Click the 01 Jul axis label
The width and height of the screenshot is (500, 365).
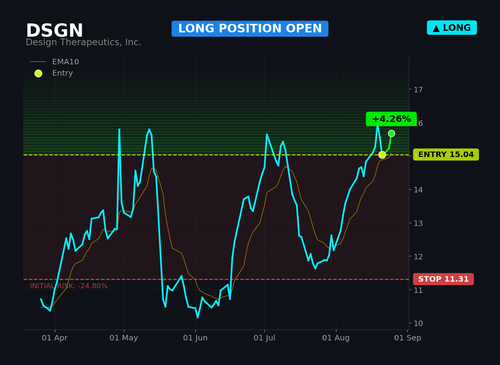pyautogui.click(x=264, y=338)
